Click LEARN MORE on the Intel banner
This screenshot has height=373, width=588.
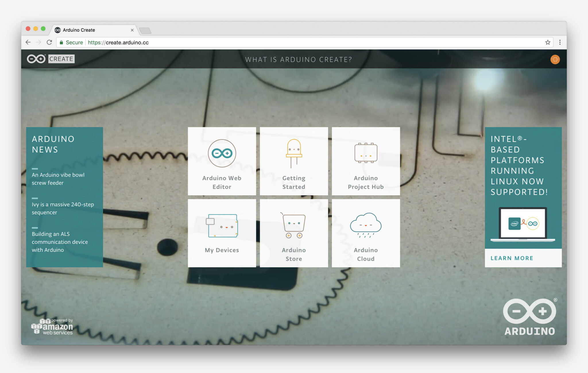click(x=512, y=258)
